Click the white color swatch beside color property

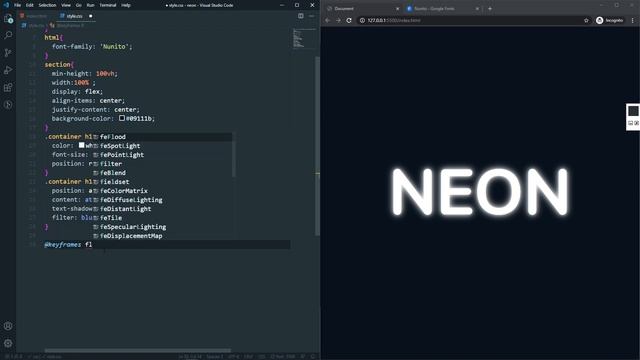(81, 145)
